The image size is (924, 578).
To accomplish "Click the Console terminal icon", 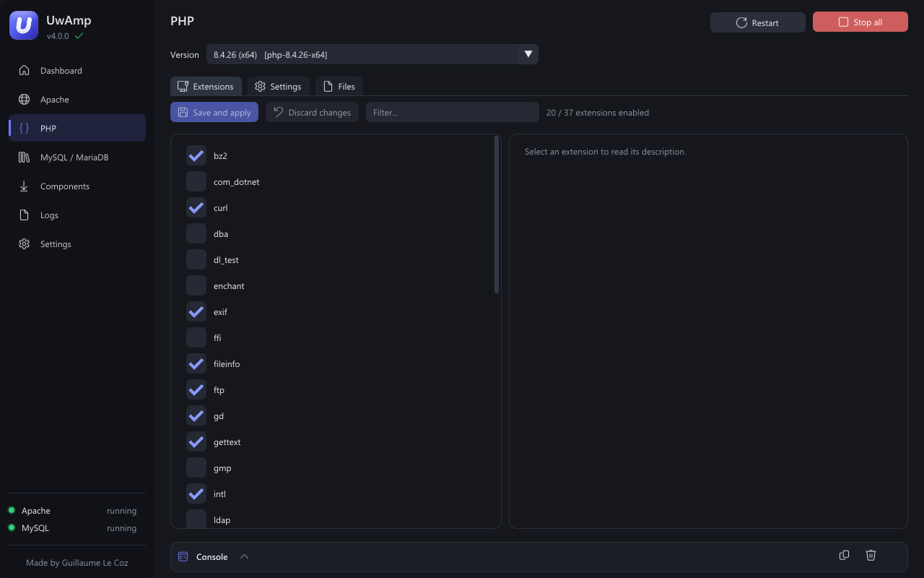I will (183, 557).
